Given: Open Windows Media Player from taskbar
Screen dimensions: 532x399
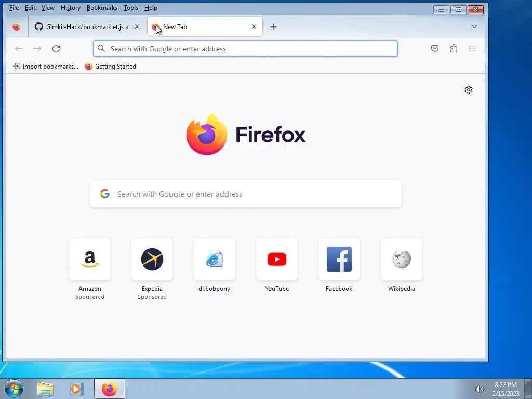Looking at the screenshot, I should coord(76,389).
